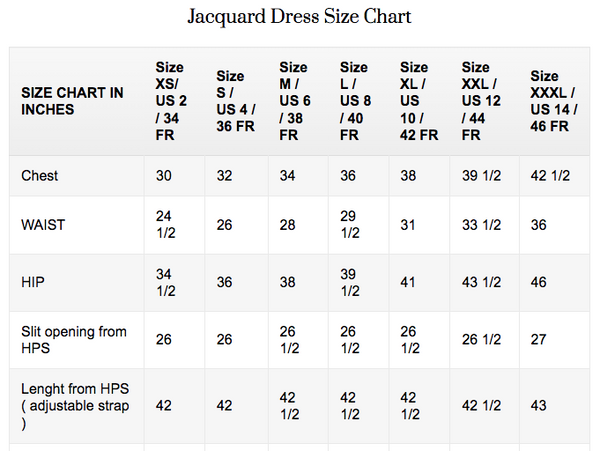Click the Size M / US 6 column header
600x451 pixels.
pos(293,101)
